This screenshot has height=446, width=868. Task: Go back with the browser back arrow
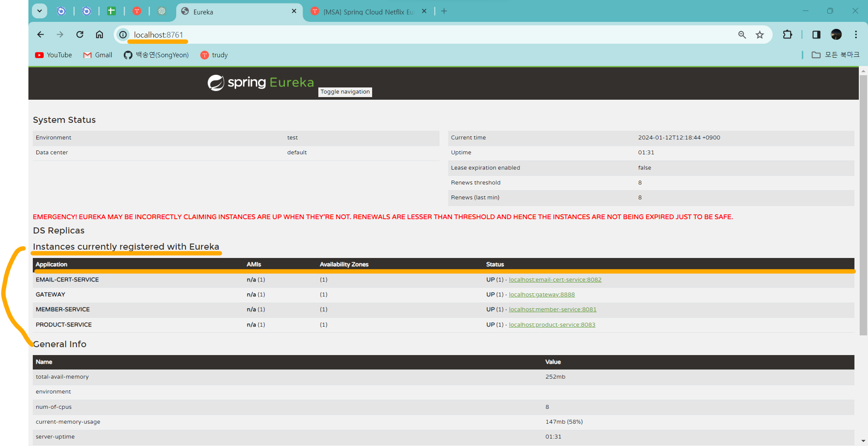41,35
